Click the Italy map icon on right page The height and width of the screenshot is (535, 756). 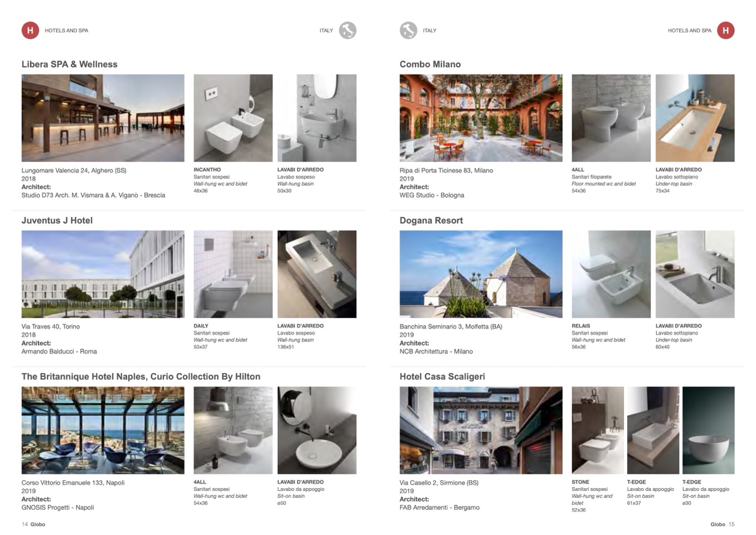tap(408, 31)
